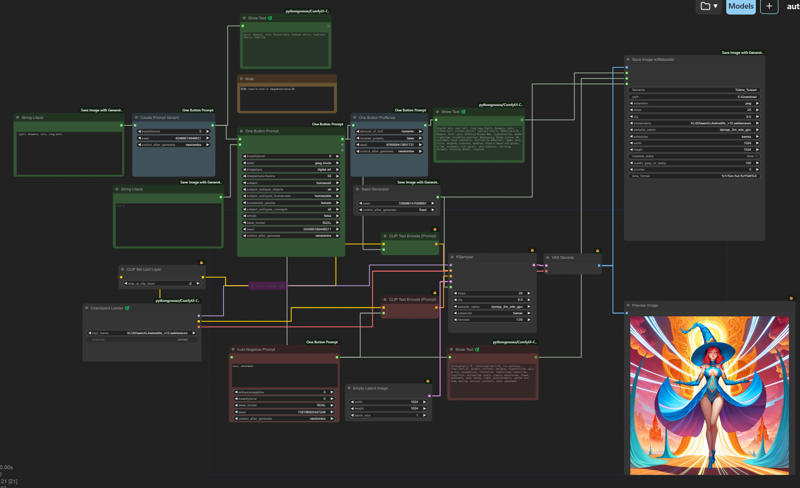This screenshot has height=488, width=800.
Task: Collapse the CLIP Set Last Layer node dot
Action: tap(122, 269)
